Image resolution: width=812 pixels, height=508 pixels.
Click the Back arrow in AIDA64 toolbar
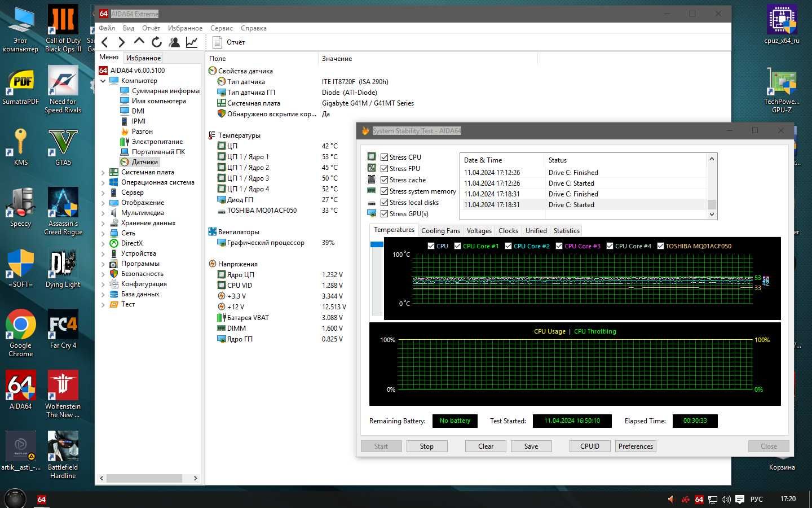(x=105, y=42)
